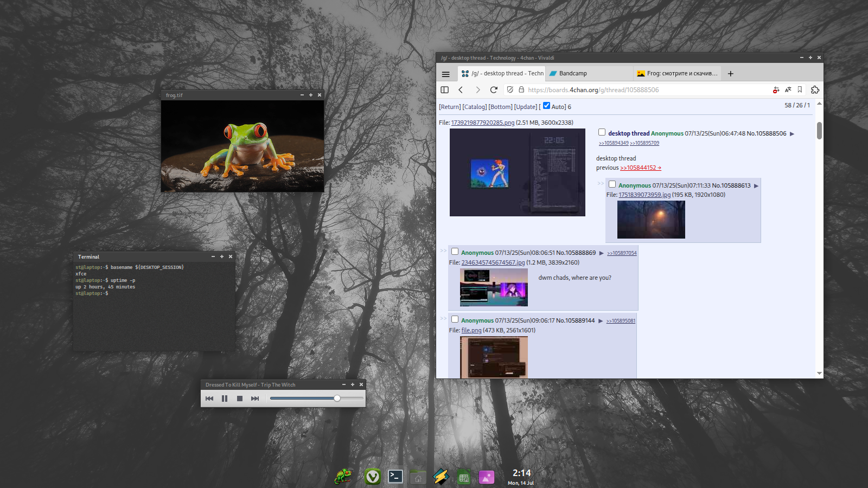The width and height of the screenshot is (868, 488).
Task: Expand the OP desktop screenshot thumbnail
Action: [518, 172]
